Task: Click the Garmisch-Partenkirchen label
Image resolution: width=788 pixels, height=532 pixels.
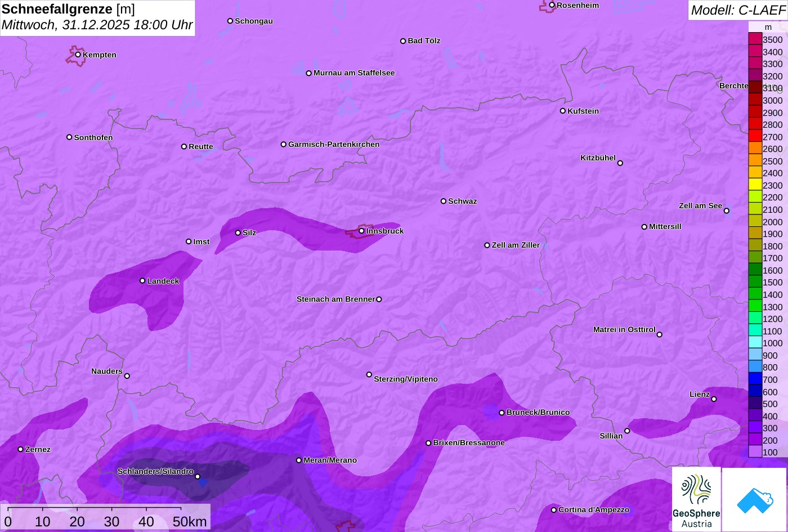Action: [334, 144]
